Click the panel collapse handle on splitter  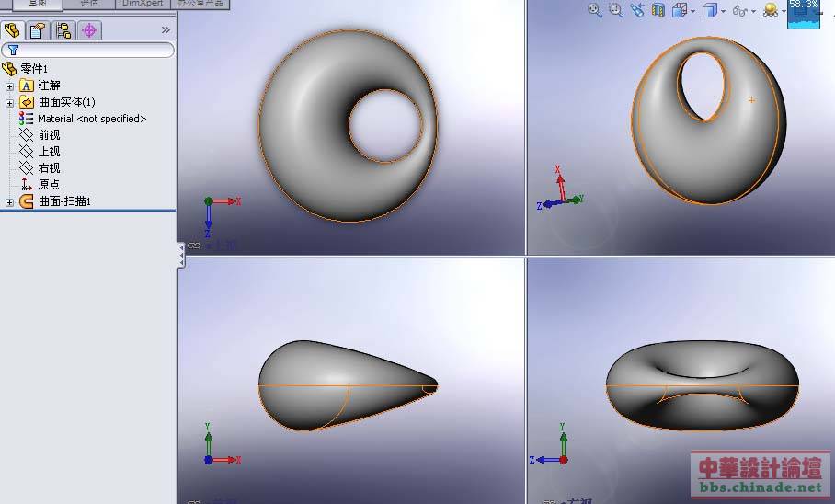181,255
